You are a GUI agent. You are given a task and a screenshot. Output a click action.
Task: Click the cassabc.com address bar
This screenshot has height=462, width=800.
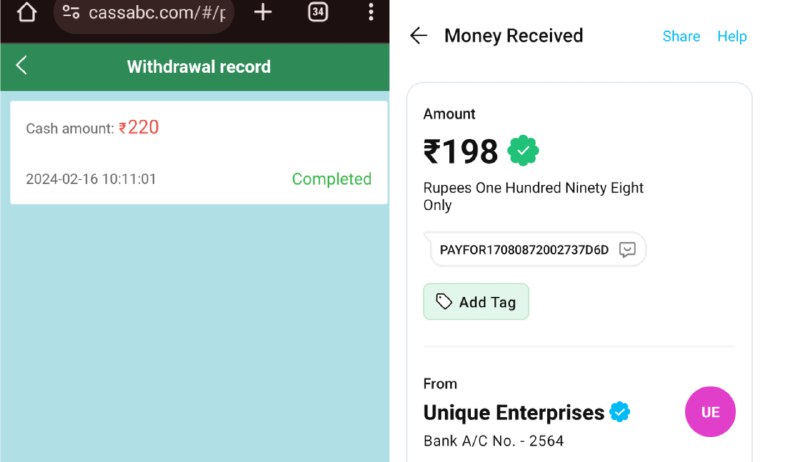click(x=144, y=14)
